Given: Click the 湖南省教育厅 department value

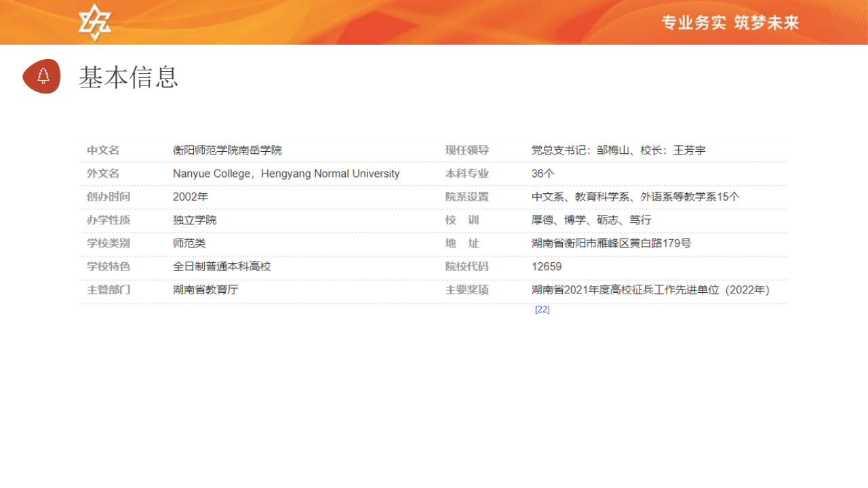Looking at the screenshot, I should coord(205,290).
